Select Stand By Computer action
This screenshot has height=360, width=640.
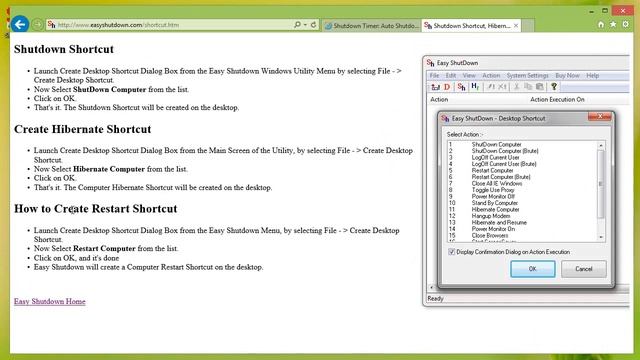(x=523, y=203)
